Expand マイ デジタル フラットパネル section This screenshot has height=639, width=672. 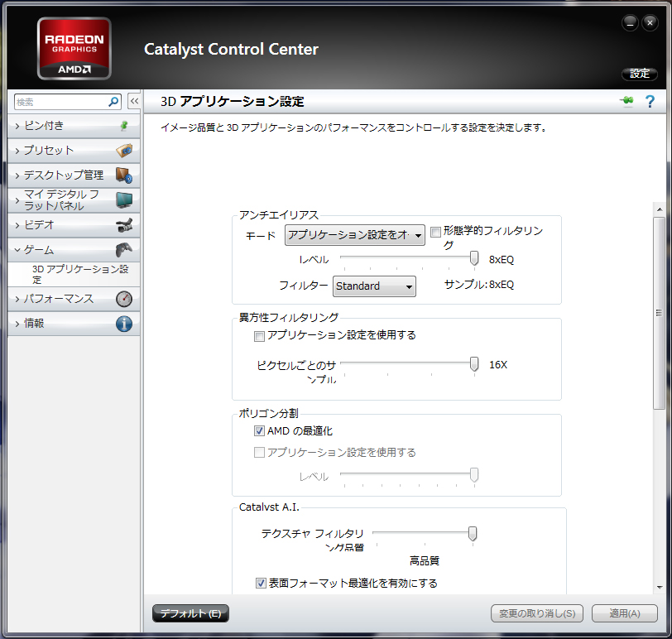click(74, 200)
